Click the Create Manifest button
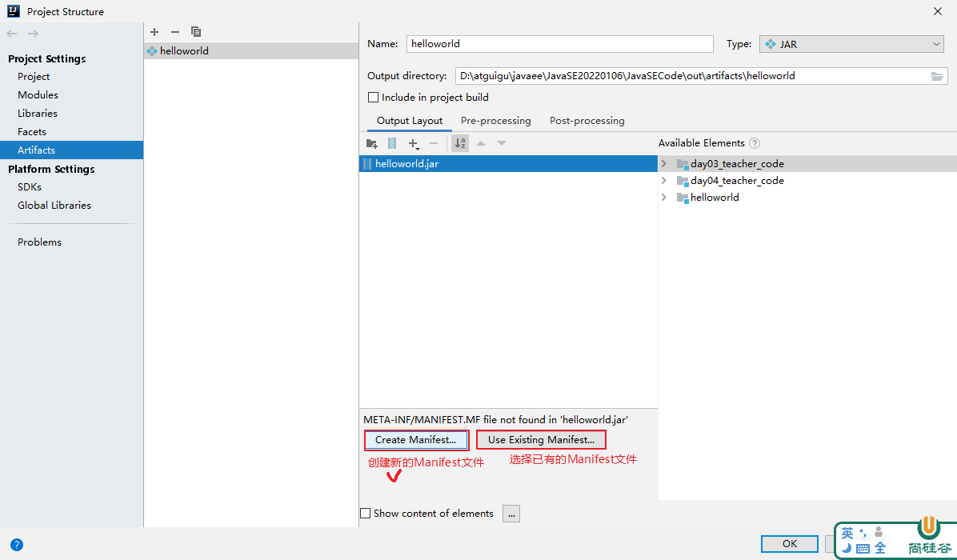The height and width of the screenshot is (560, 957). (416, 440)
